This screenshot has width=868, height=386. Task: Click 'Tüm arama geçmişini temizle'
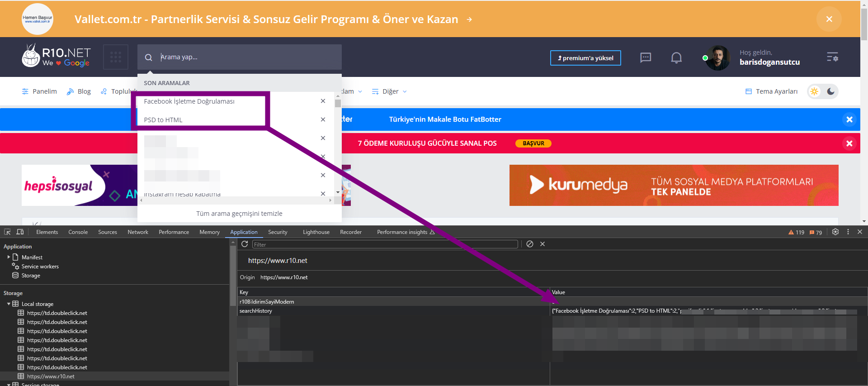[x=239, y=214]
